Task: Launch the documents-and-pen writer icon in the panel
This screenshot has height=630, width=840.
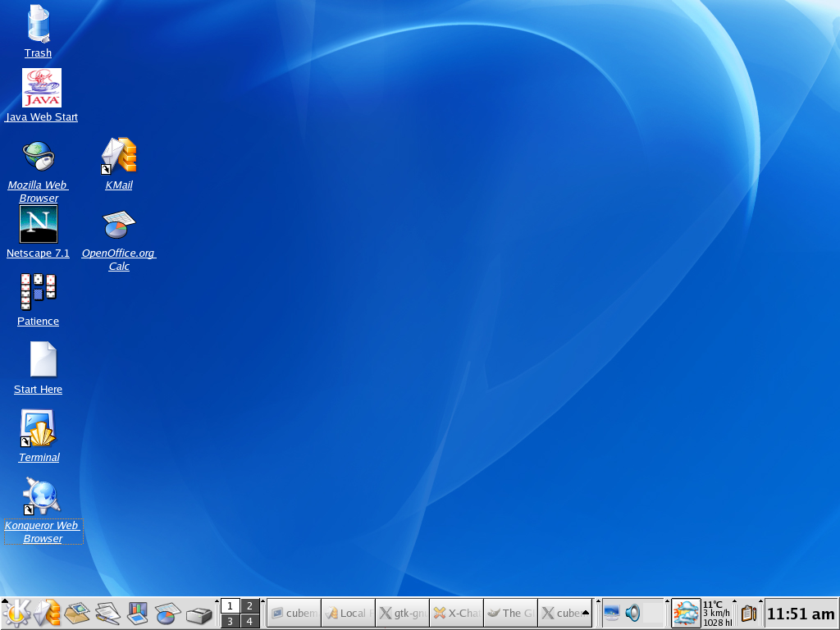Action: point(107,614)
